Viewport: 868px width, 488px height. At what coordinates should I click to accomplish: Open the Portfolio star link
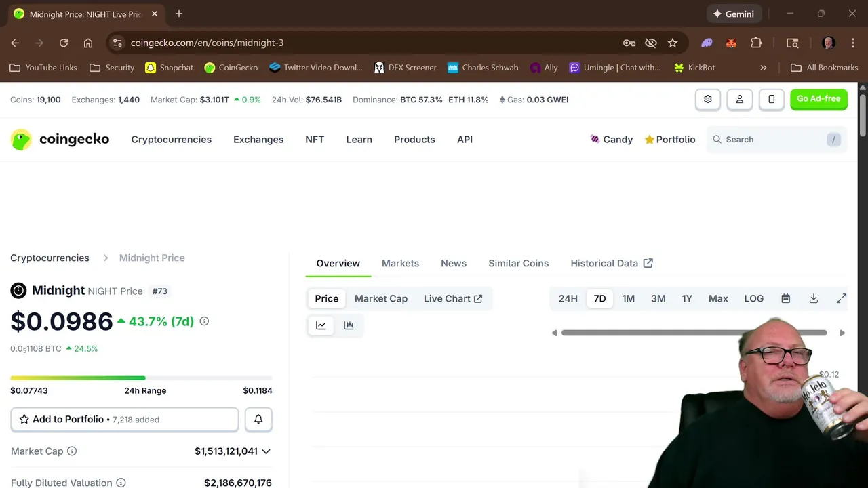pos(670,140)
